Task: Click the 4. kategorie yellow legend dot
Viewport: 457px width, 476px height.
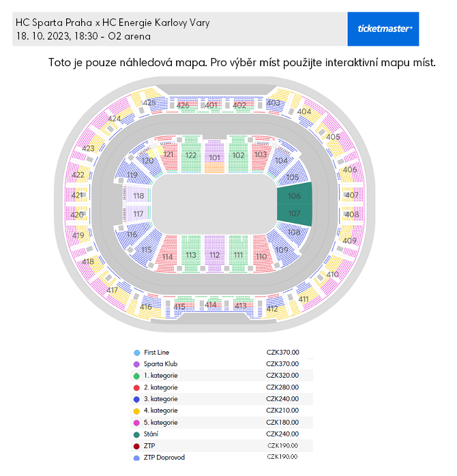Action: (137, 411)
